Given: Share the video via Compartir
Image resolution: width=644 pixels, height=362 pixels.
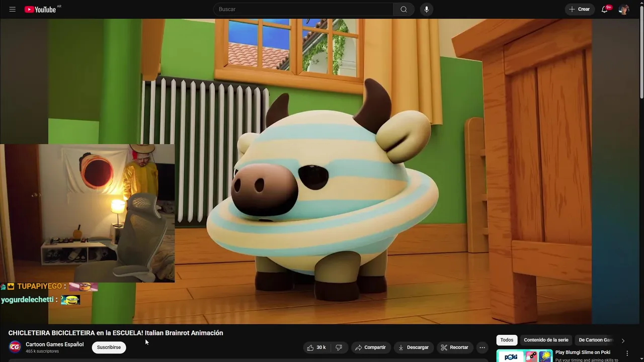Looking at the screenshot, I should click(370, 347).
